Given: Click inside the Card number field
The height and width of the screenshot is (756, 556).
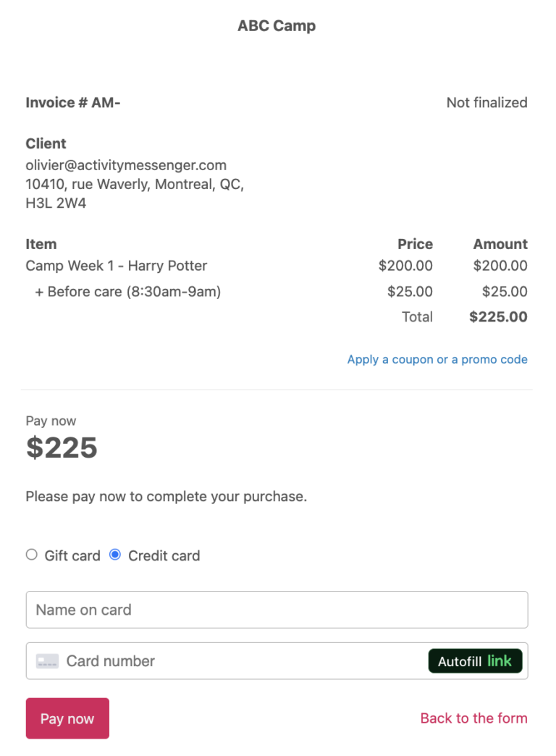Looking at the screenshot, I should click(x=217, y=661).
